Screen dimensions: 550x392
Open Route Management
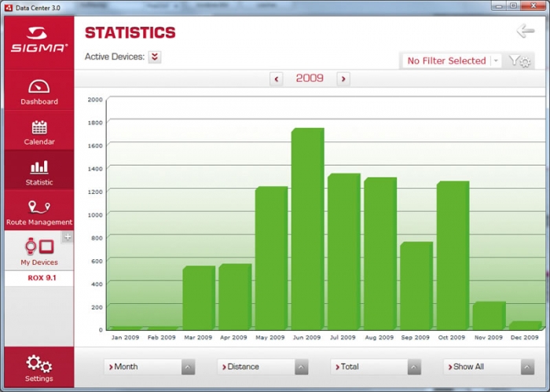pyautogui.click(x=39, y=211)
